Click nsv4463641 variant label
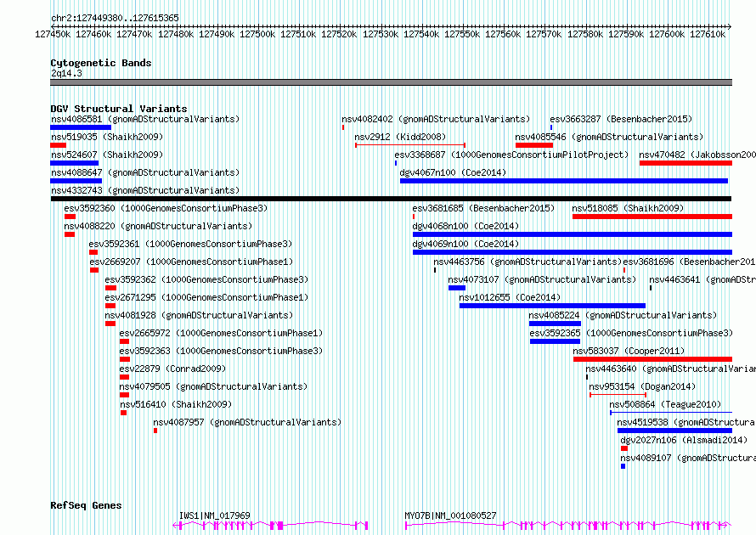Viewport: 756px width, 535px height. point(702,279)
